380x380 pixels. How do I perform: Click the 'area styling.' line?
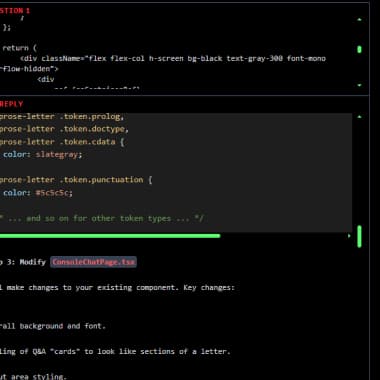33,377
